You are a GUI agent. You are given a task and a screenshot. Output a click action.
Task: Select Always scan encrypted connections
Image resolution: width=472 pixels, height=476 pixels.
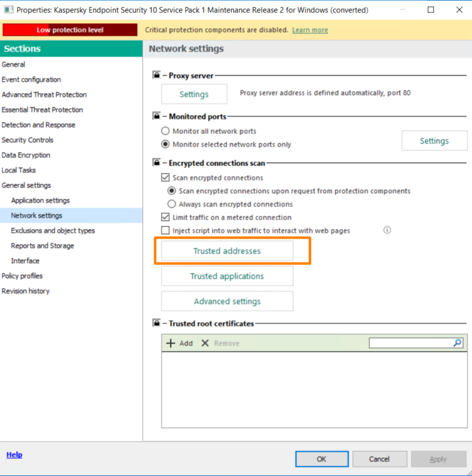tap(172, 204)
